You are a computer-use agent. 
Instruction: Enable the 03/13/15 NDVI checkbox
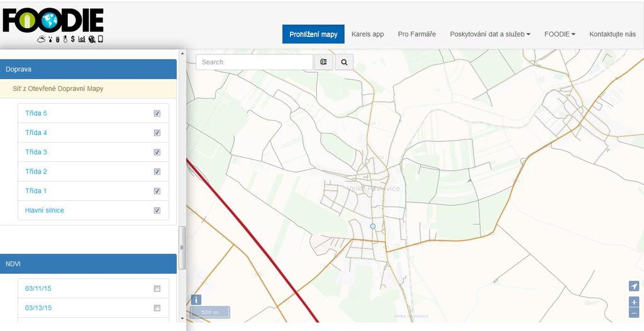[157, 308]
